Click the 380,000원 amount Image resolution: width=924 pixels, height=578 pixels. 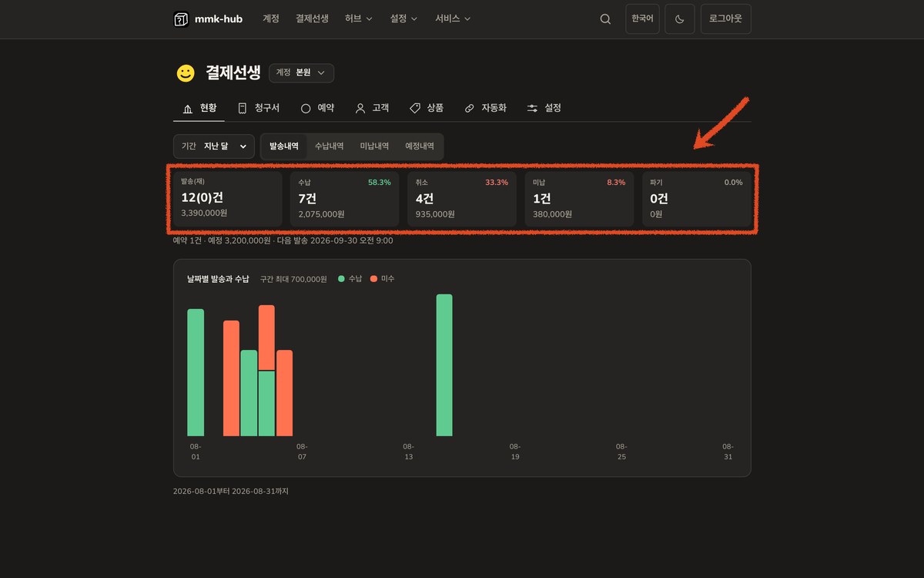(x=552, y=213)
